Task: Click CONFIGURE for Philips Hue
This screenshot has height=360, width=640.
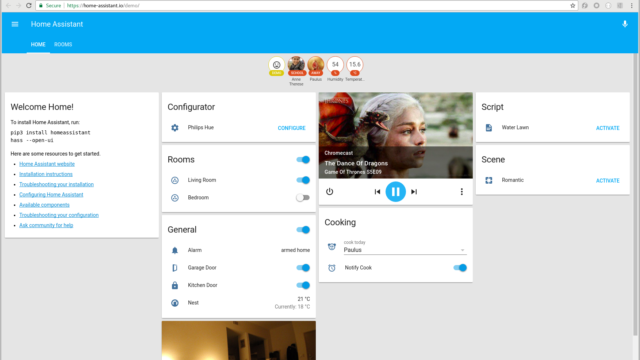Action: click(291, 128)
